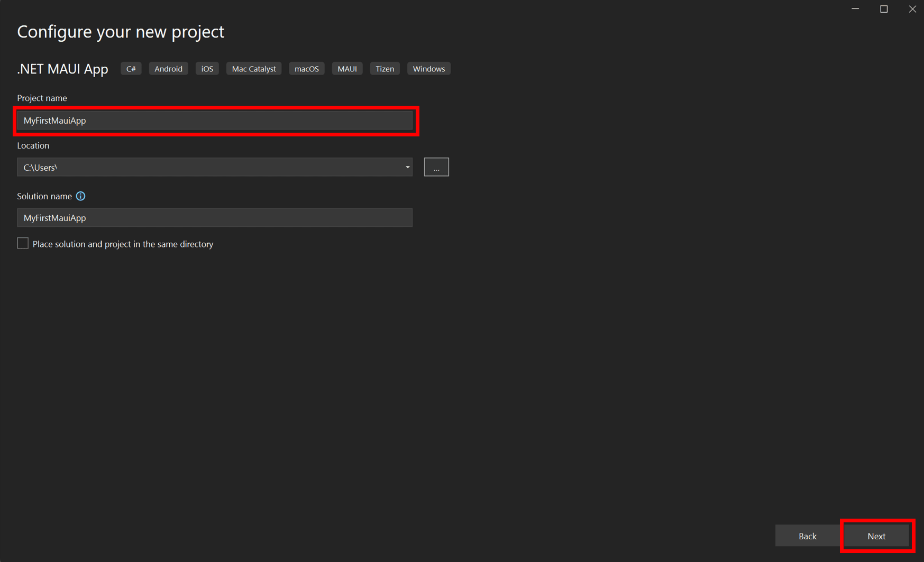Image resolution: width=924 pixels, height=562 pixels.
Task: Select the MAUI project type tag
Action: [x=347, y=69]
